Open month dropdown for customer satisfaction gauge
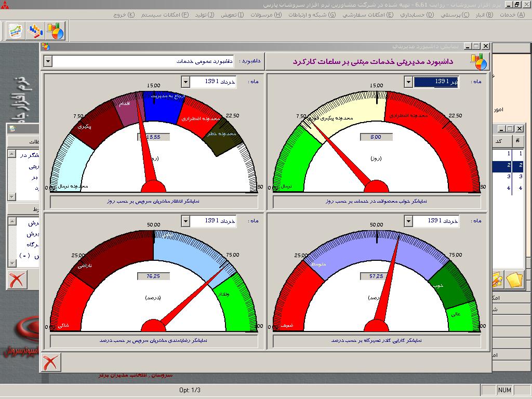 pos(185,221)
